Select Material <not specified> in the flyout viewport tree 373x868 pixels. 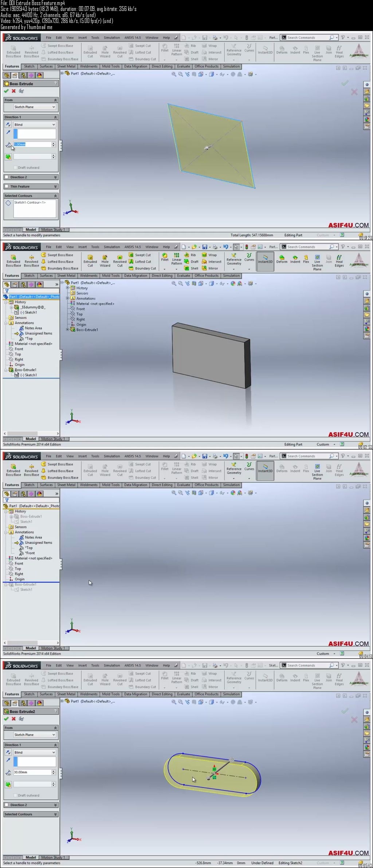coord(95,304)
